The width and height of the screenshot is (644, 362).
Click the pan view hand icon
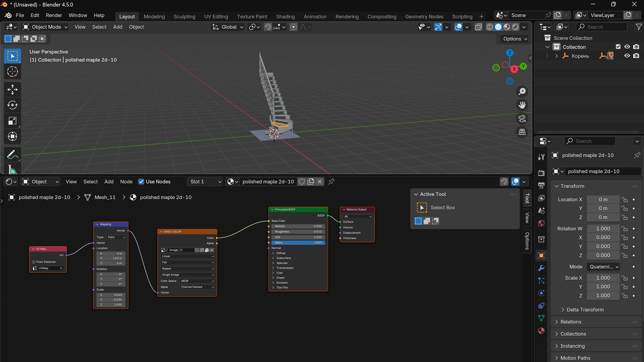tap(522, 105)
